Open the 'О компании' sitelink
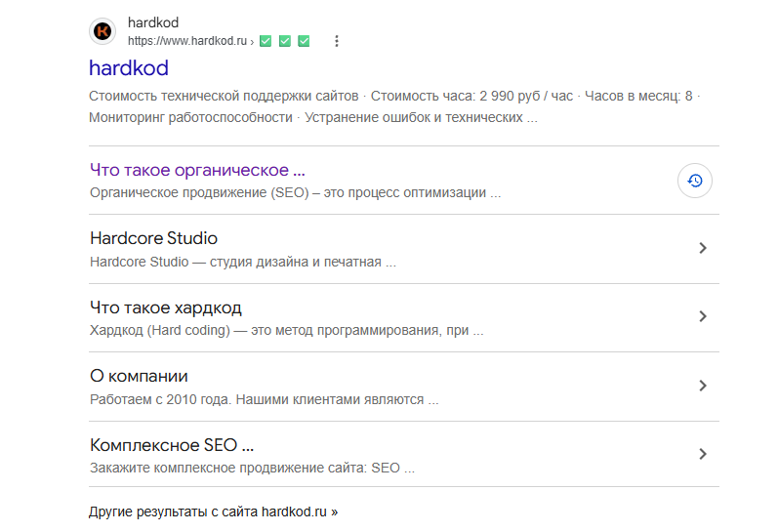The width and height of the screenshot is (778, 532). coord(139,376)
